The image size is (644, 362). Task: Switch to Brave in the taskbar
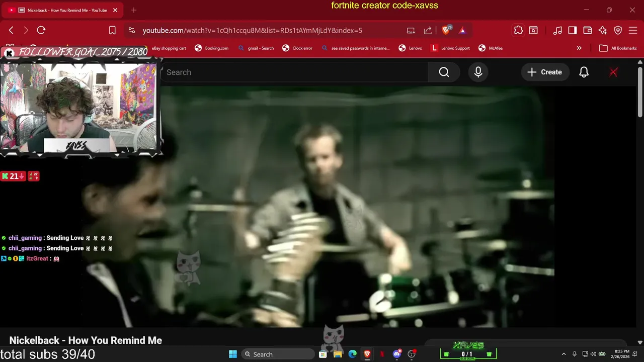(x=367, y=354)
